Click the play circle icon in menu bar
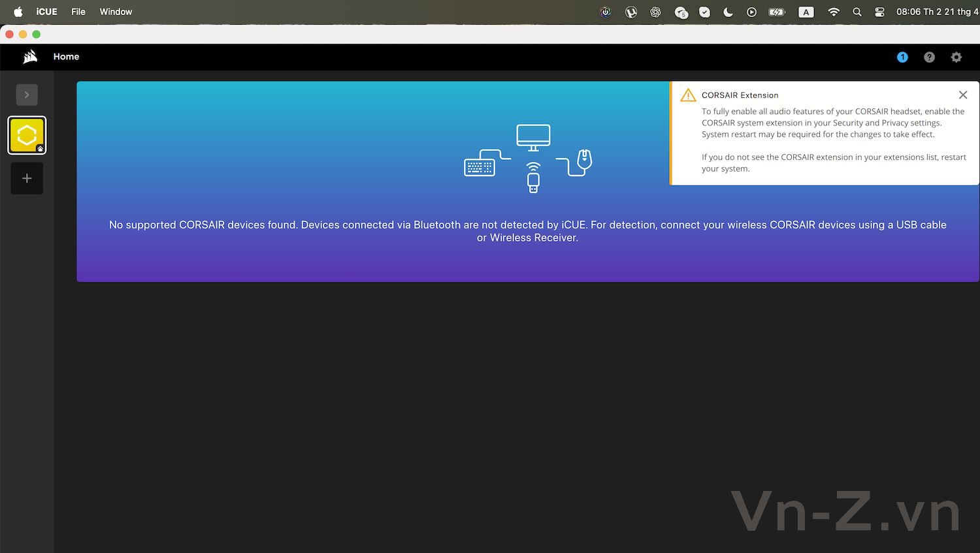980x553 pixels. pos(751,12)
